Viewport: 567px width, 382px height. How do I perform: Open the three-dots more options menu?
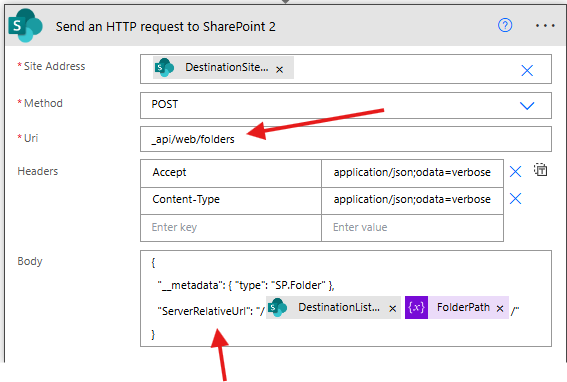pos(545,26)
